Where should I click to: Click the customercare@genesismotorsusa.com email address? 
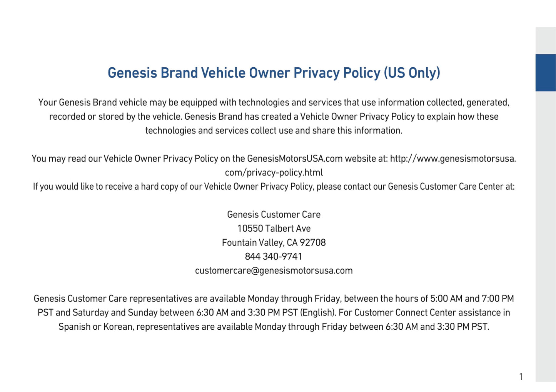pyautogui.click(x=274, y=270)
